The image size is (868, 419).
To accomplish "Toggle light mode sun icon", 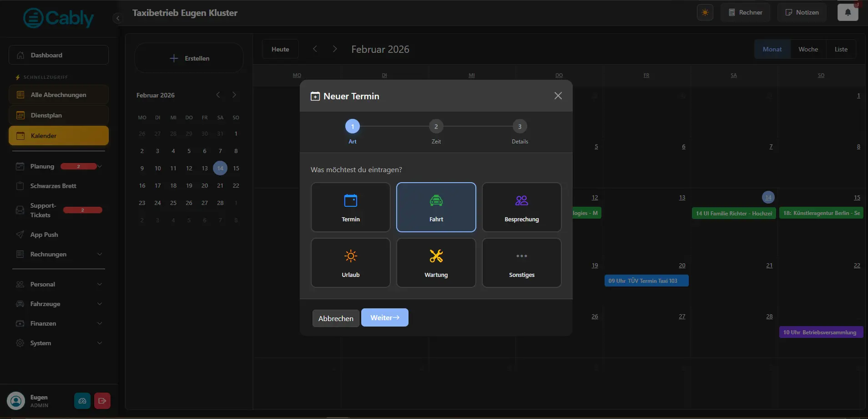I will pyautogui.click(x=705, y=12).
